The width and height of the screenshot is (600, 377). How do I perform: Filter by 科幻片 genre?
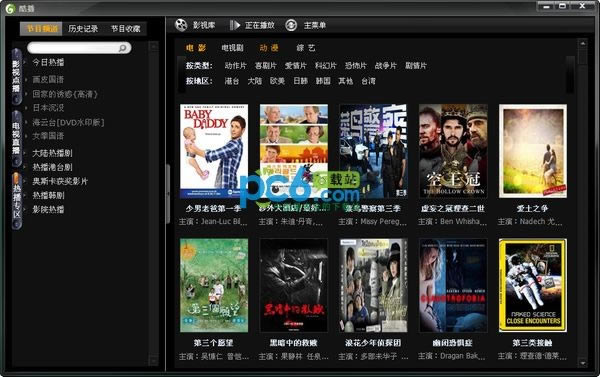tap(326, 66)
